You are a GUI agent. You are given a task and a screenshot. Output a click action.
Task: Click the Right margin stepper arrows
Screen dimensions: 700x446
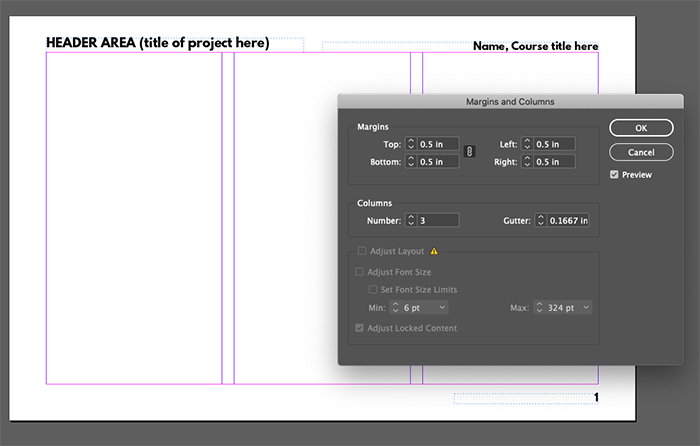tap(527, 162)
